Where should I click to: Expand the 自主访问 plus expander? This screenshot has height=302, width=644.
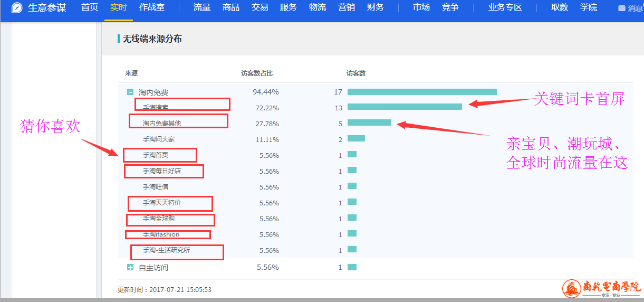click(x=130, y=268)
